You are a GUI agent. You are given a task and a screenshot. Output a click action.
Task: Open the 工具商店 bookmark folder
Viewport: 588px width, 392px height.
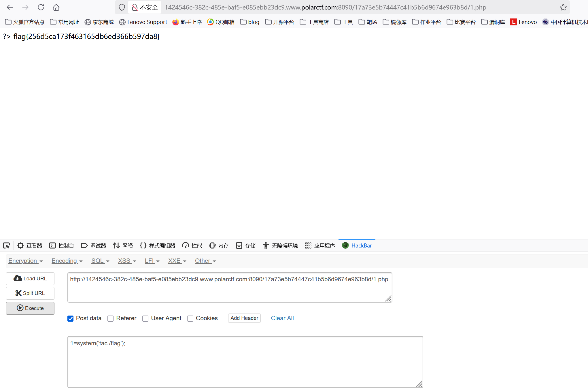(x=314, y=22)
